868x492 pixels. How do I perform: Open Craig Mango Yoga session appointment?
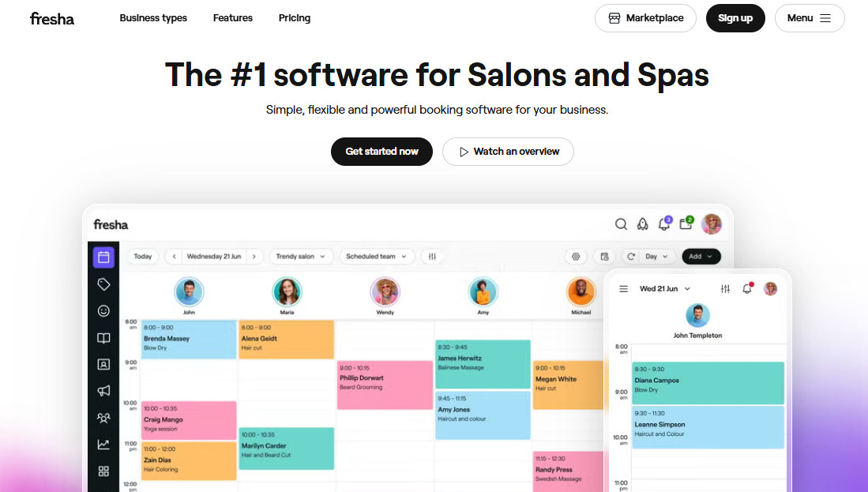tap(189, 421)
